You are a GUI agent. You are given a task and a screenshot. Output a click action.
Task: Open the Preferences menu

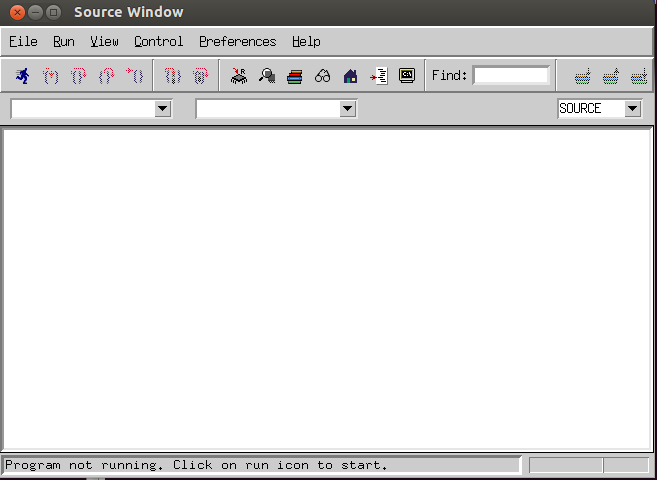click(x=238, y=41)
